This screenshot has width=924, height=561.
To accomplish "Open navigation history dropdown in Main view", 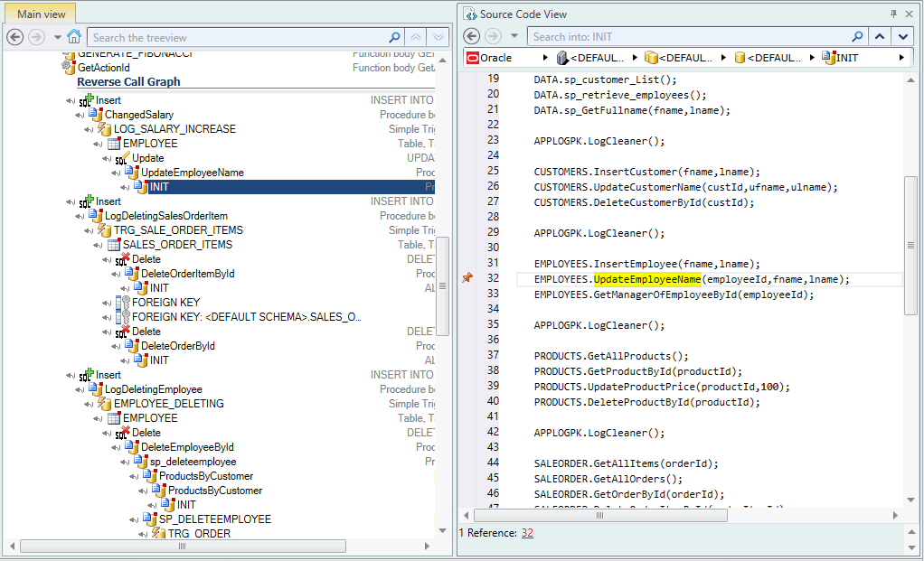I will [57, 37].
